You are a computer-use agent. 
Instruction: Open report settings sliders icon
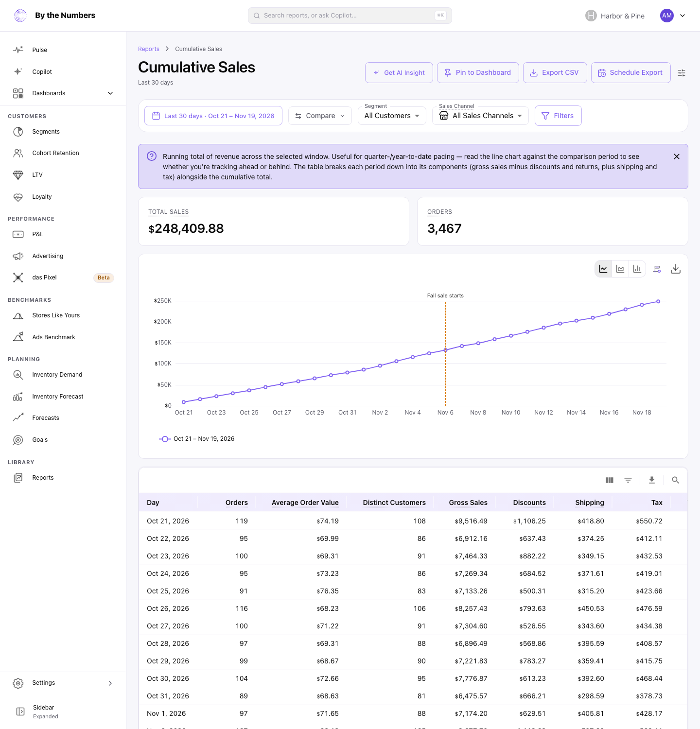682,73
